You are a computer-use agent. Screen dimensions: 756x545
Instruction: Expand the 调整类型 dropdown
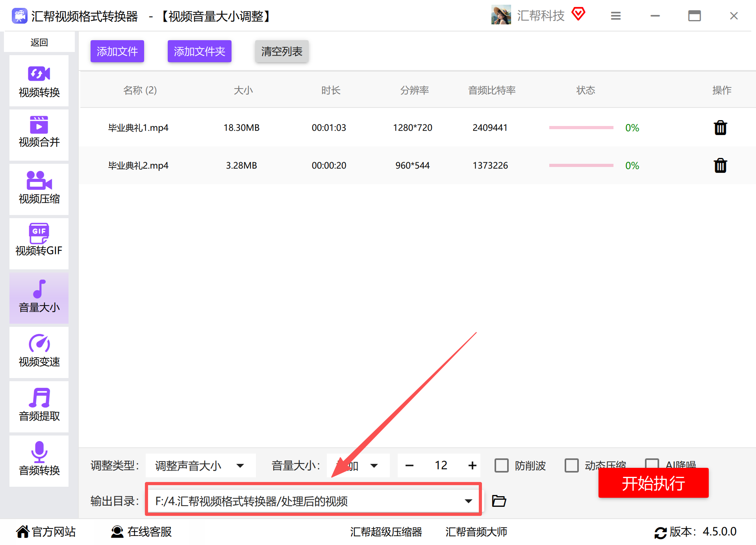click(201, 465)
